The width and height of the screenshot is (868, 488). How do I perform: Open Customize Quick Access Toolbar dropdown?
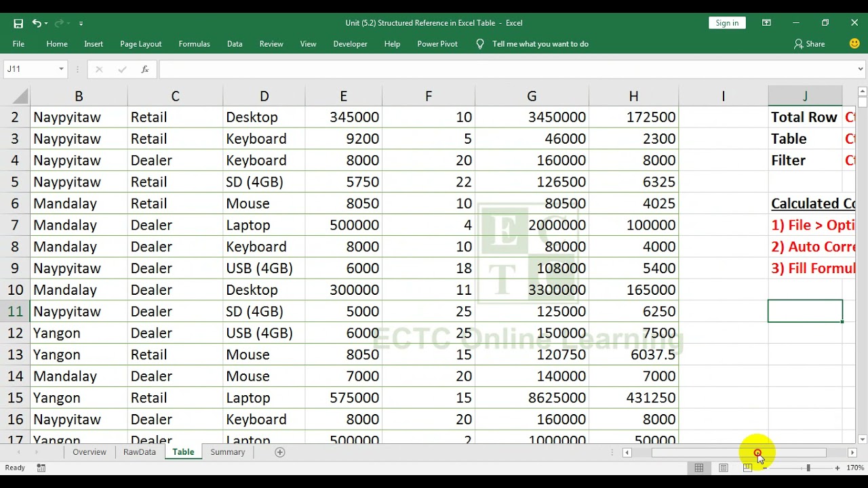[81, 23]
